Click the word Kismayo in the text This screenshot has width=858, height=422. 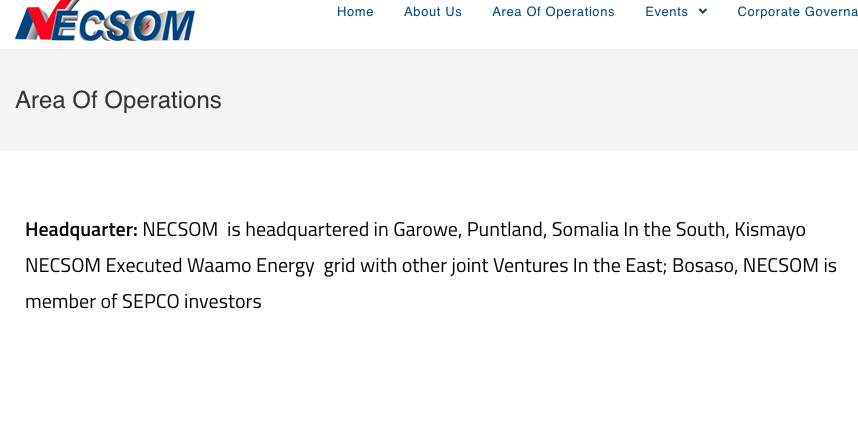(770, 230)
